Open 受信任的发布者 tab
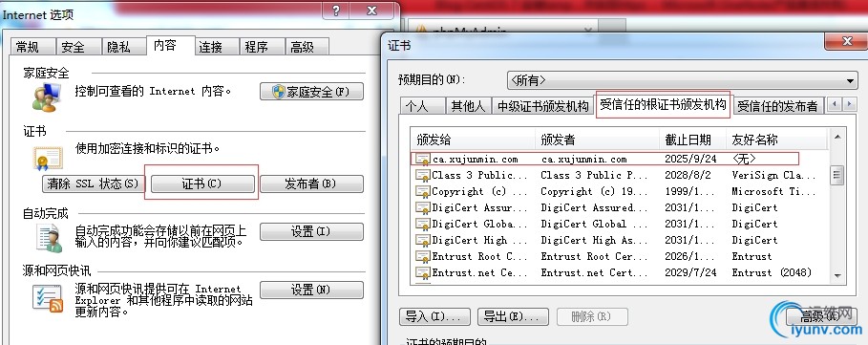The width and height of the screenshot is (868, 345). [x=777, y=106]
